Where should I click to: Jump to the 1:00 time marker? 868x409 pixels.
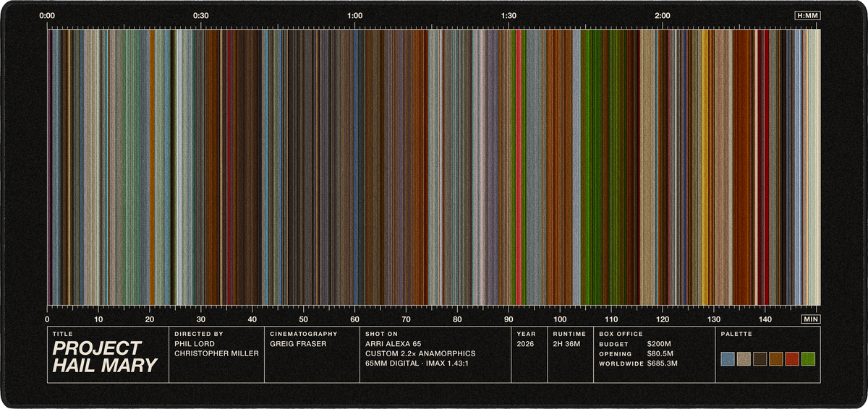click(355, 15)
